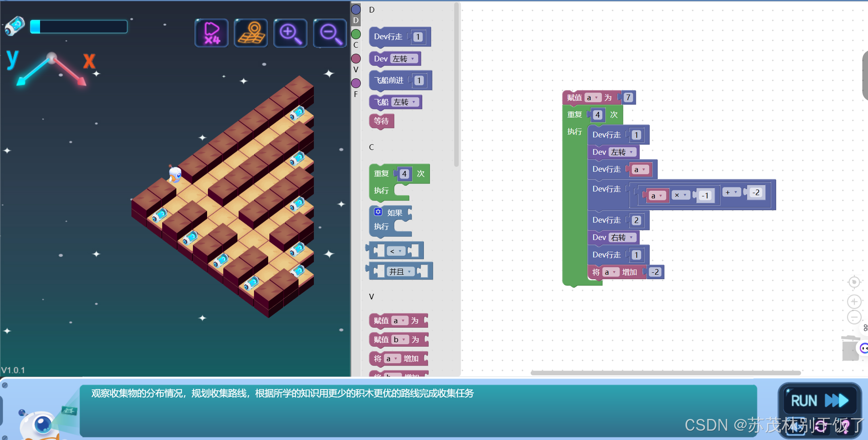The height and width of the screenshot is (440, 868).
Task: Click the energy progress bar
Action: tap(79, 27)
